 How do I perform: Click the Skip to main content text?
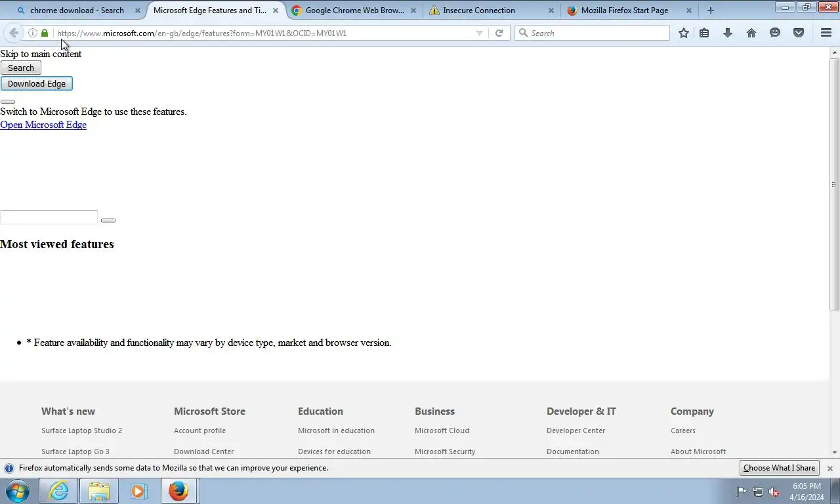point(41,54)
